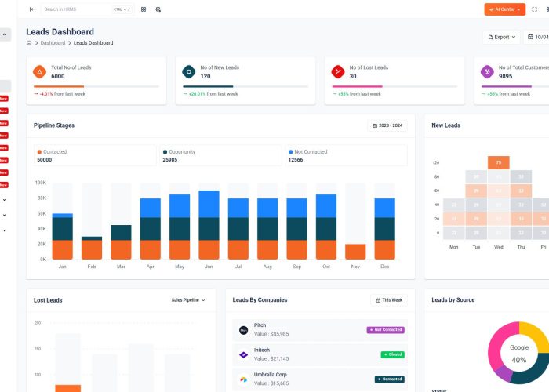Open the date range picker beginning 10/04
The width and height of the screenshot is (549, 392).
(537, 37)
